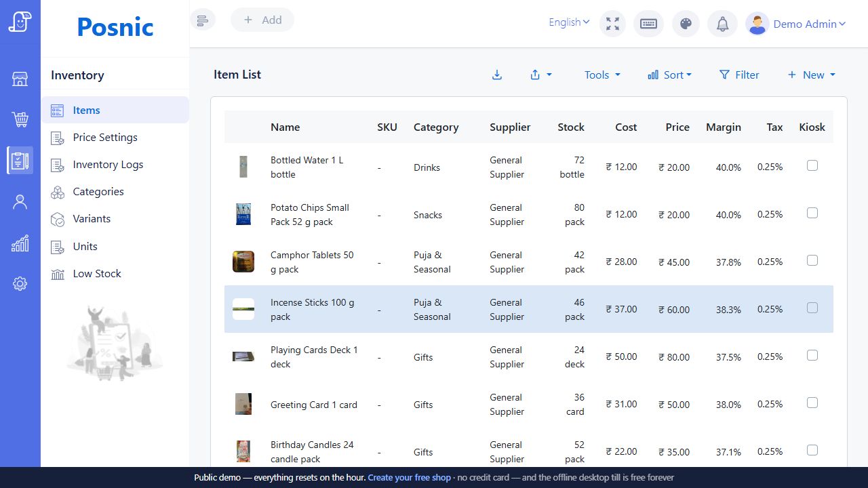Select the Playing Cards Deck 1 deck name
The height and width of the screenshot is (488, 868).
314,357
